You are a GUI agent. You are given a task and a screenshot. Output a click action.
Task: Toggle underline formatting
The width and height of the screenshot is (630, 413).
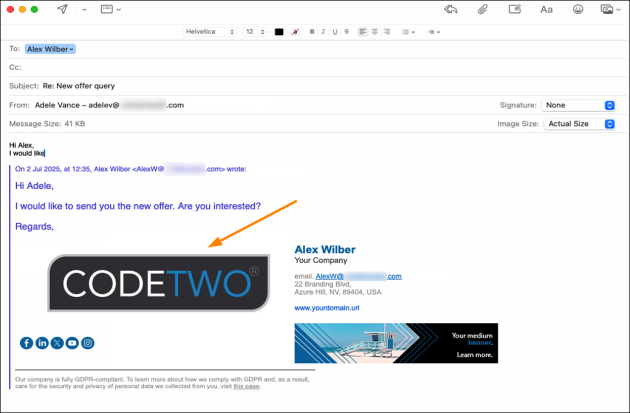[x=335, y=32]
